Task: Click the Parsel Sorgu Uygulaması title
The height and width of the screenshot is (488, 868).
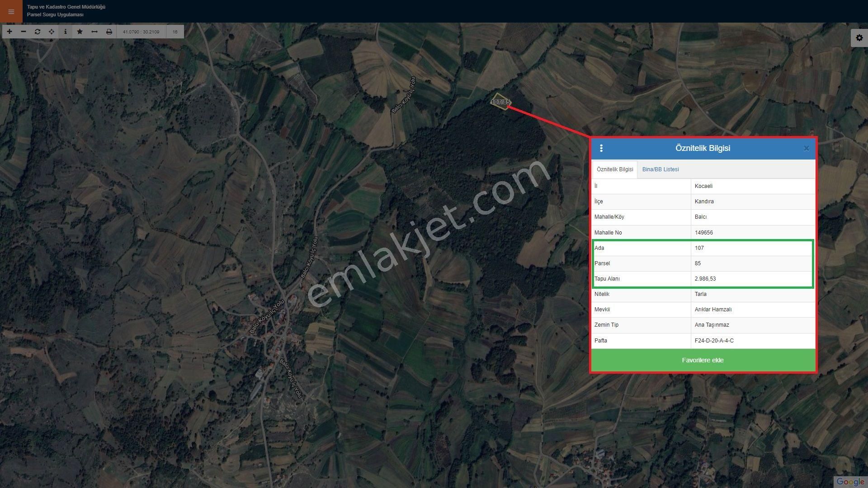Action: pos(55,14)
